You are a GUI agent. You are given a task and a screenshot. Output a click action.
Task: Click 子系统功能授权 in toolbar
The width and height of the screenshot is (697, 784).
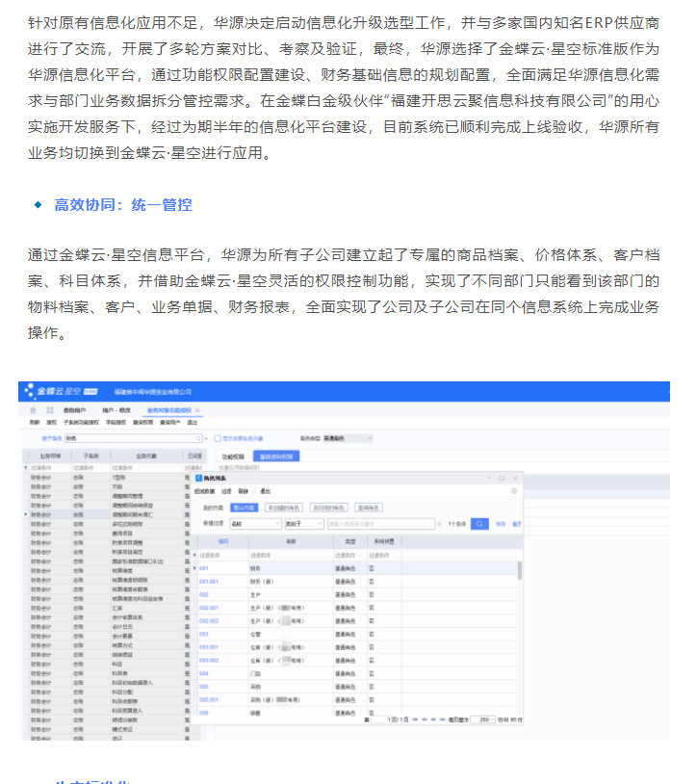point(81,423)
